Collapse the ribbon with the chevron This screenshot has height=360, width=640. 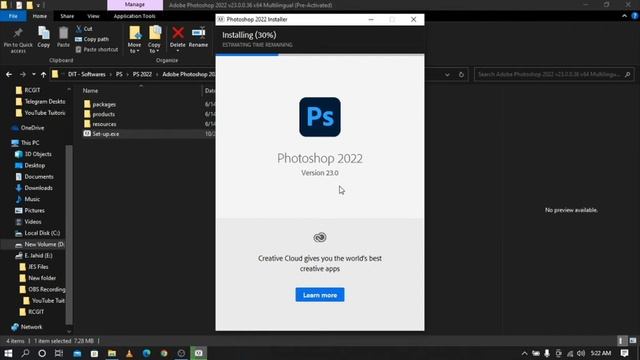(624, 16)
